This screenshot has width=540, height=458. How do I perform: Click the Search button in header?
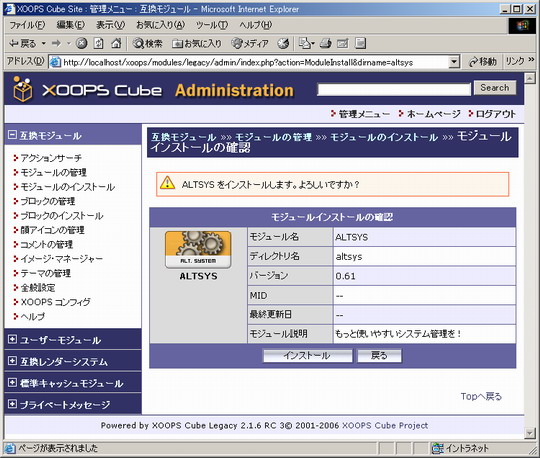pyautogui.click(x=495, y=88)
